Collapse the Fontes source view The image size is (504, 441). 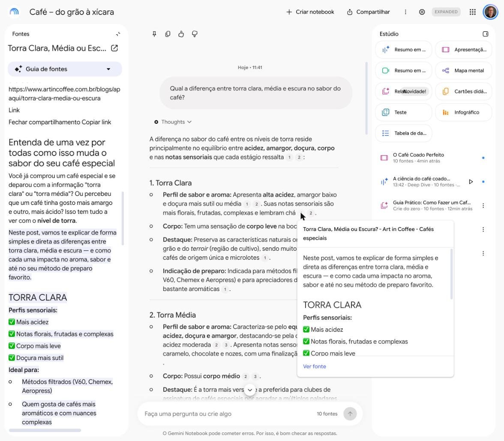click(x=118, y=34)
